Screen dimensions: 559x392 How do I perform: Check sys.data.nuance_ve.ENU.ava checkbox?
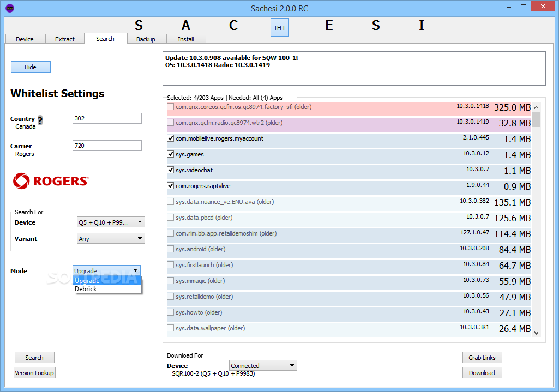(170, 202)
